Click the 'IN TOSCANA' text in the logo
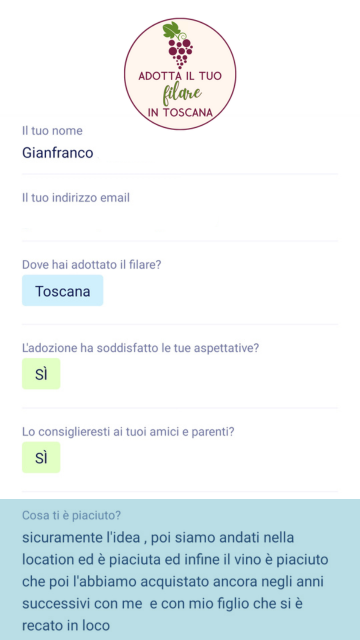This screenshot has height=640, width=360. [180, 113]
